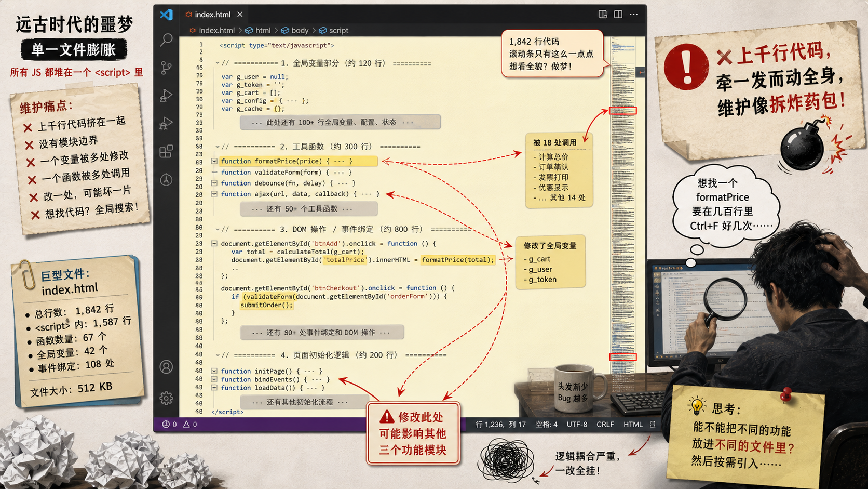Click the '行 1,236, 列 17' cursor position indicator
The image size is (868, 489).
tap(500, 425)
